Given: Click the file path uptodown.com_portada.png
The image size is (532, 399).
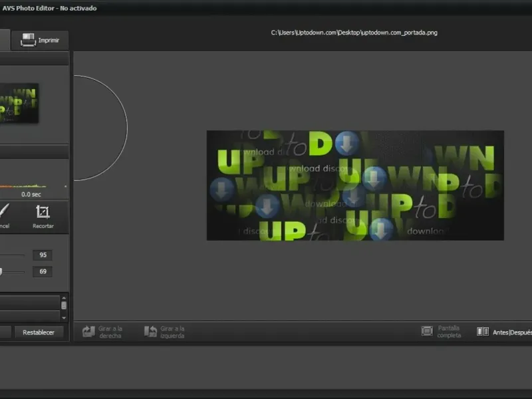Looking at the screenshot, I should tap(354, 33).
